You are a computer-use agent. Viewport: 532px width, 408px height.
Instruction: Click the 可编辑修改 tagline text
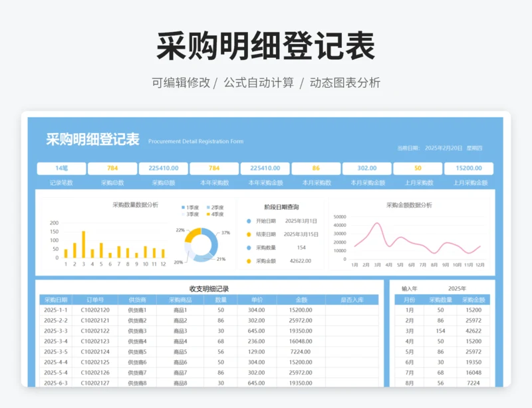tap(181, 83)
